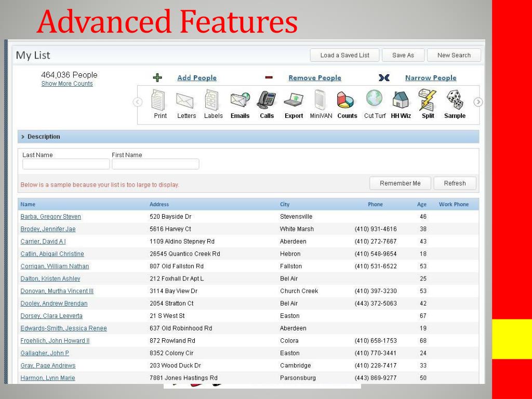Click Show More Counts link
The height and width of the screenshot is (399, 532).
point(67,84)
